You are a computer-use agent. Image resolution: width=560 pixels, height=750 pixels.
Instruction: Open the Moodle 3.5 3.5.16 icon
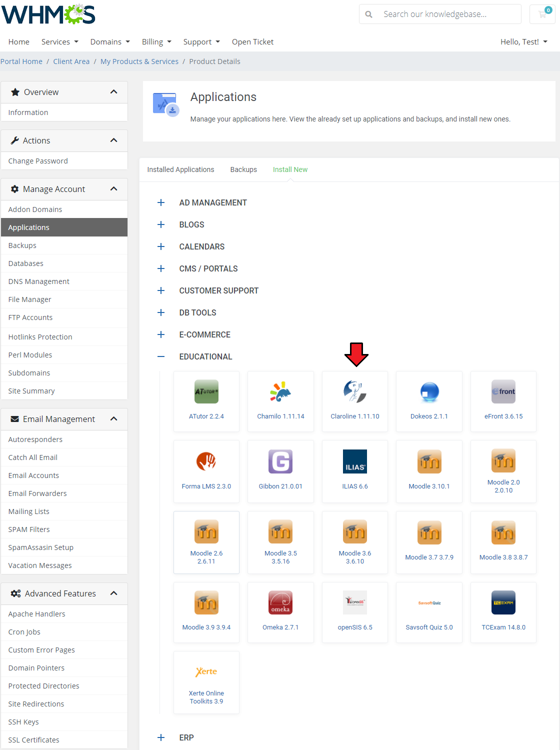click(280, 531)
